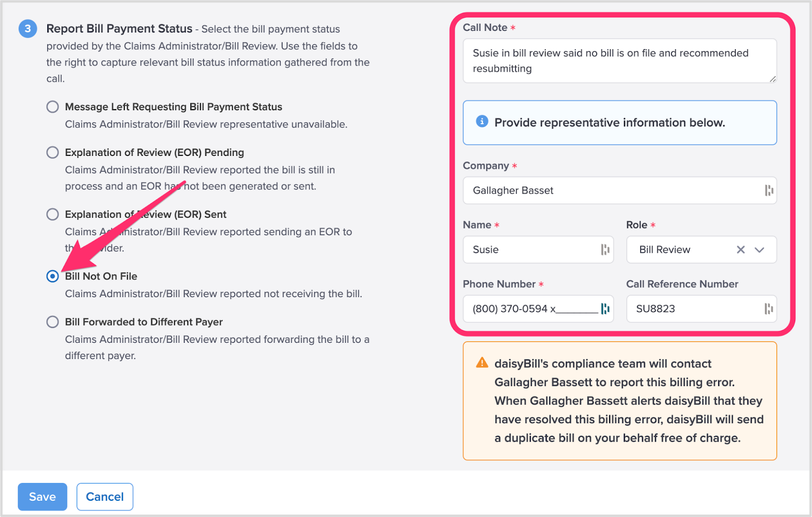Click the 'Bill Forwarded to Different Payer' label

click(144, 322)
